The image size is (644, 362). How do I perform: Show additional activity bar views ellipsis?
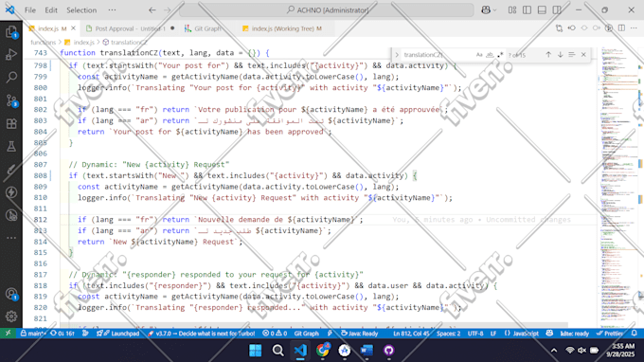[11, 238]
